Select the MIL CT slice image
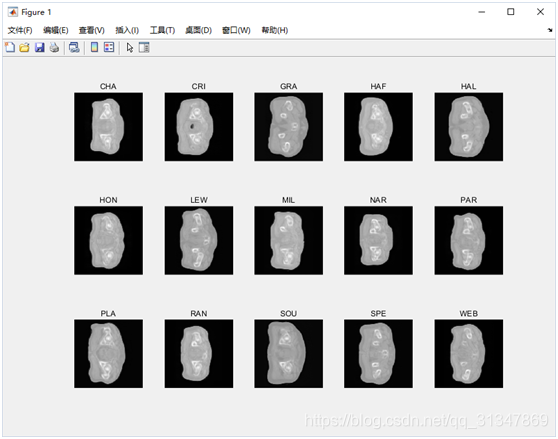 (x=289, y=240)
